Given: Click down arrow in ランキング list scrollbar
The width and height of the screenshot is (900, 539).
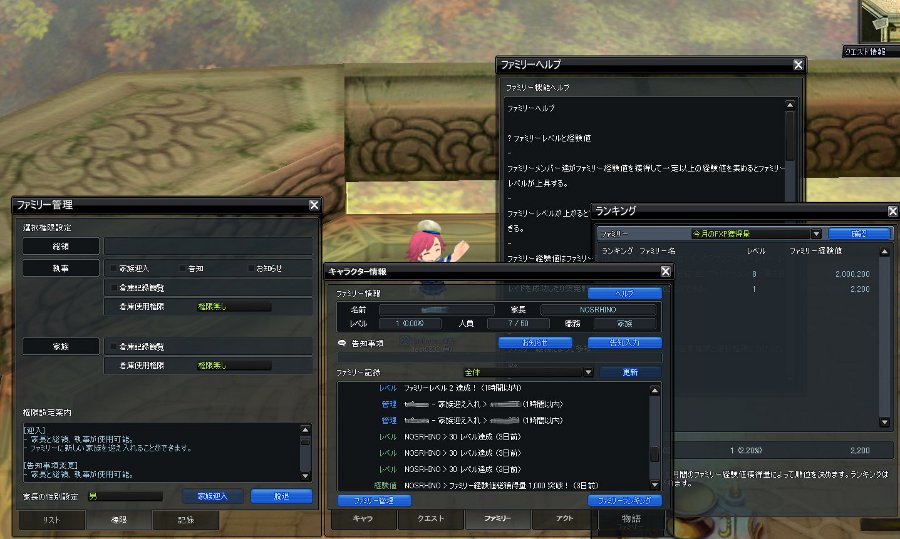Looking at the screenshot, I should pos(885,422).
